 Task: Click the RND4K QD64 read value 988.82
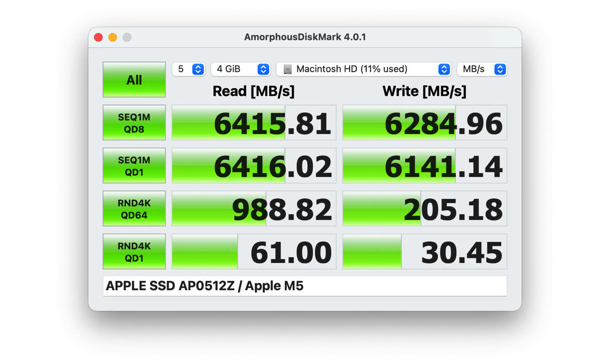254,209
